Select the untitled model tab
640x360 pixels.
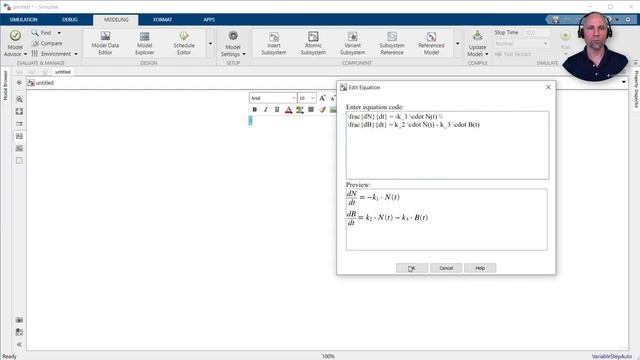63,72
